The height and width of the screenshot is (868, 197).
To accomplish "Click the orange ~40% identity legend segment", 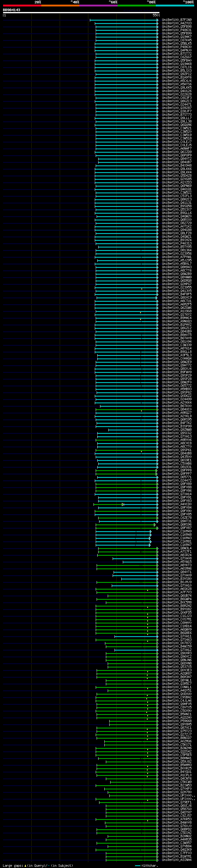I will [60, 6].
